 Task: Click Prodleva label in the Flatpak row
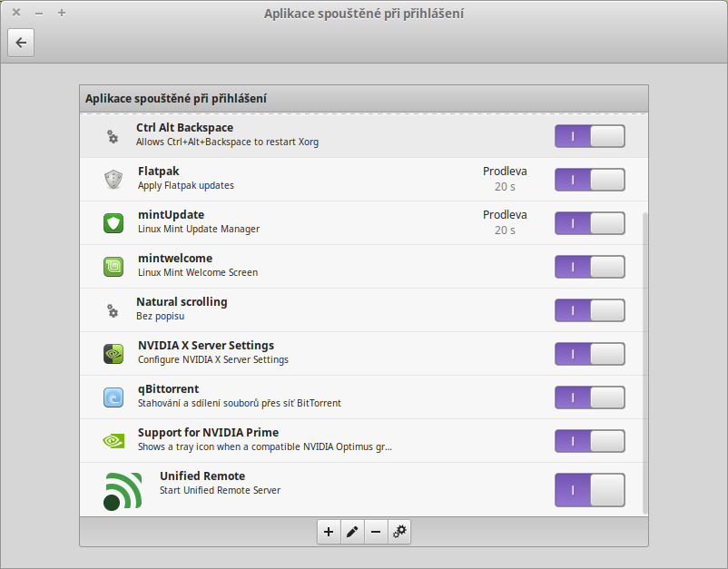[x=505, y=172]
